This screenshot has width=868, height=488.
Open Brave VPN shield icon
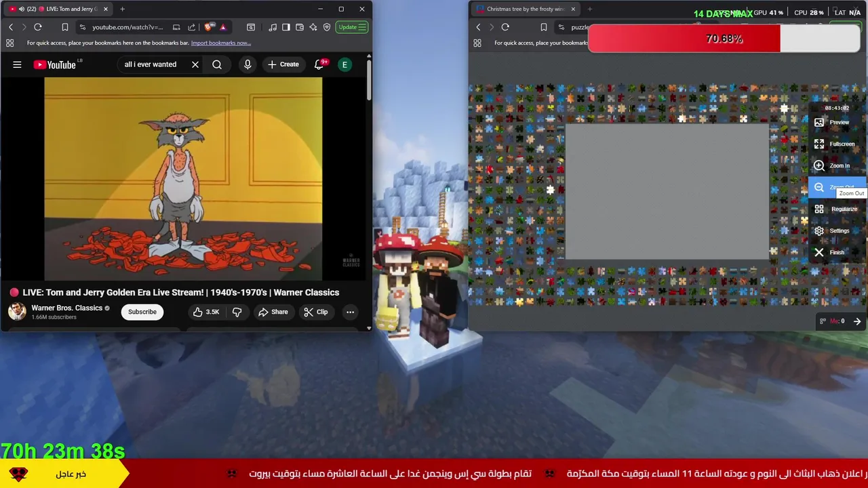[x=327, y=27]
